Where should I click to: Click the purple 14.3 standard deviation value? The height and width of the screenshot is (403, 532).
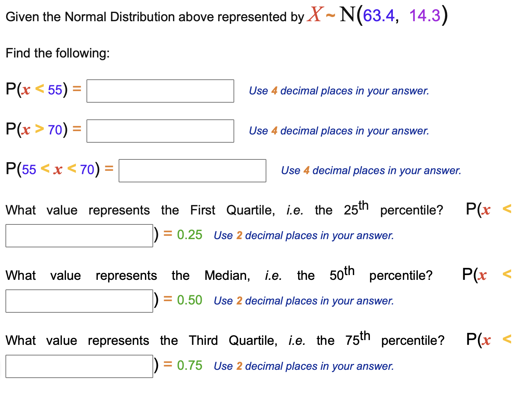coord(425,16)
